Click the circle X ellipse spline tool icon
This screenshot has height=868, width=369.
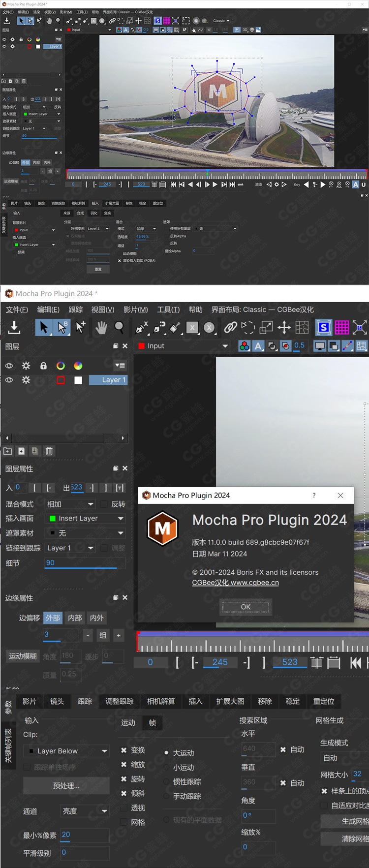pyautogui.click(x=210, y=327)
